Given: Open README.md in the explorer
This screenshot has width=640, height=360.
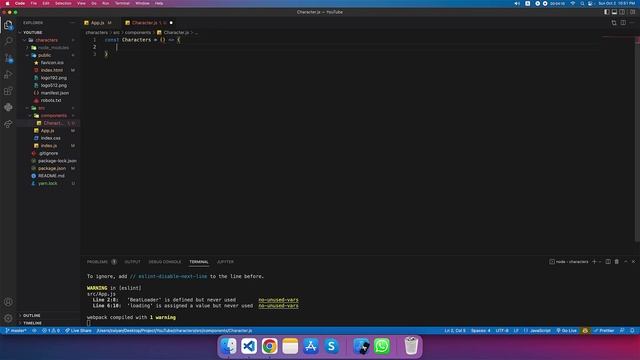Looking at the screenshot, I should click(51, 176).
